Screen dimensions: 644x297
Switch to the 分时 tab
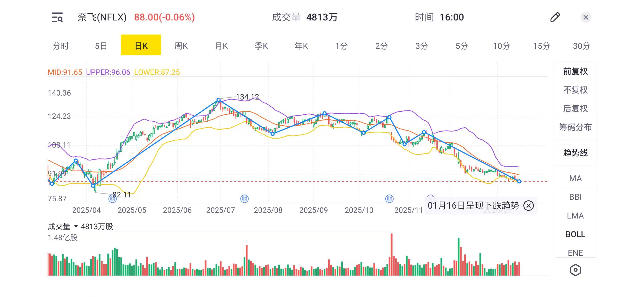[61, 46]
